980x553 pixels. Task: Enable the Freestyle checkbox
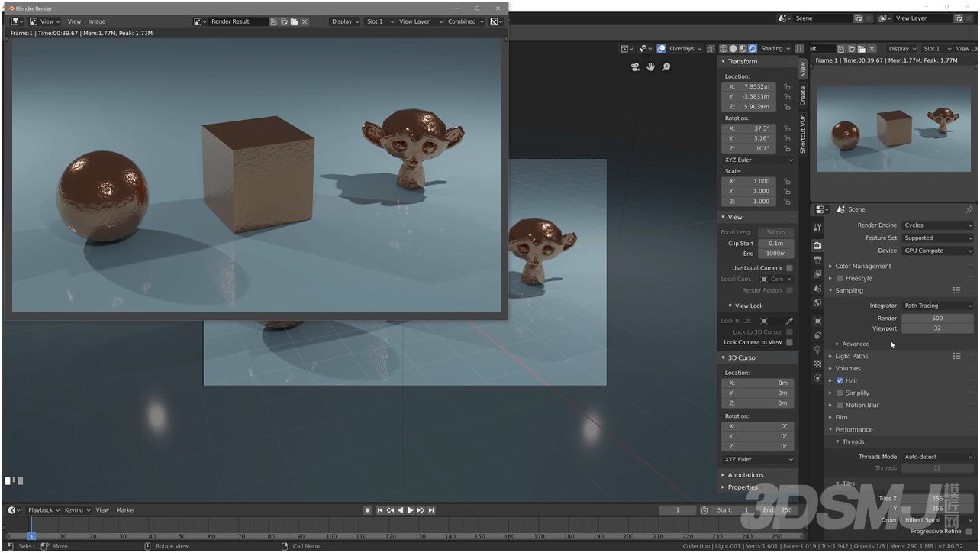click(x=840, y=278)
